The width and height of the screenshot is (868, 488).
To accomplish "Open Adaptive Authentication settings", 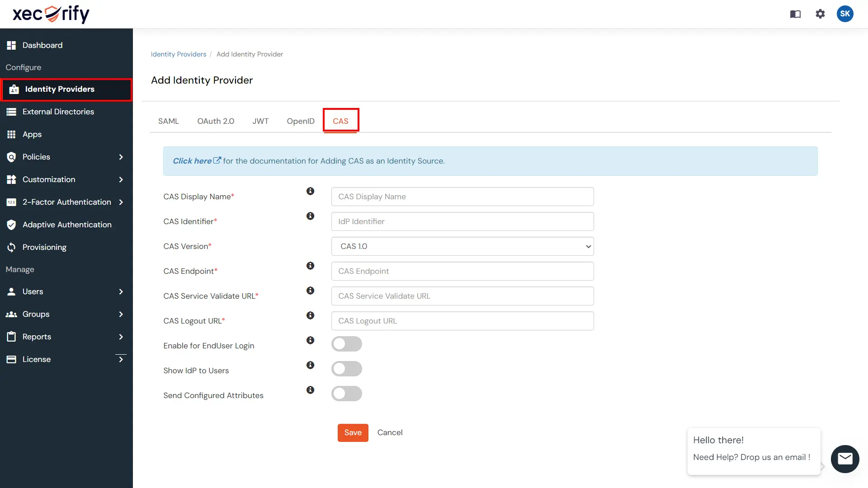I will 67,225.
